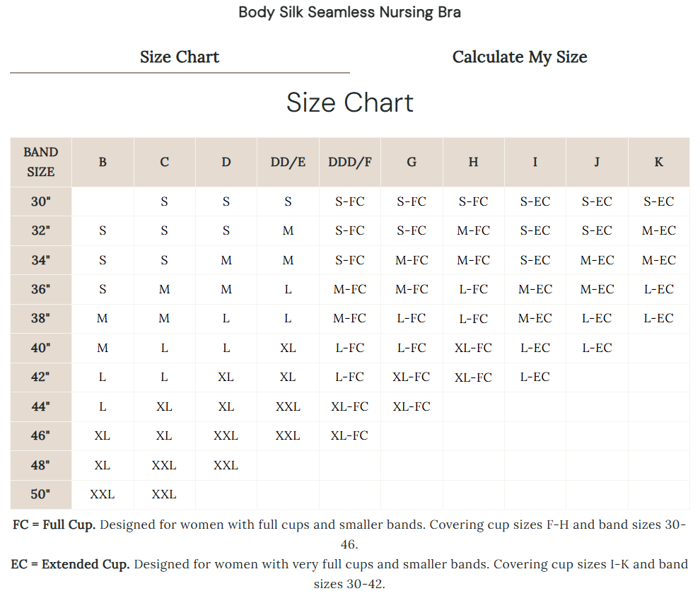700x603 pixels.
Task: Click the DDD/F column header
Action: click(x=349, y=162)
